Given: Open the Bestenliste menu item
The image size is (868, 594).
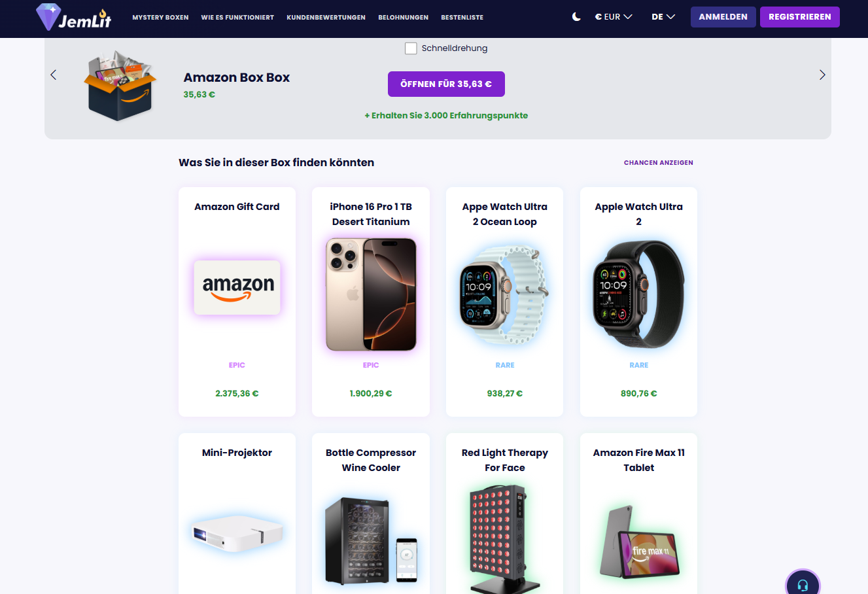Looking at the screenshot, I should [462, 18].
